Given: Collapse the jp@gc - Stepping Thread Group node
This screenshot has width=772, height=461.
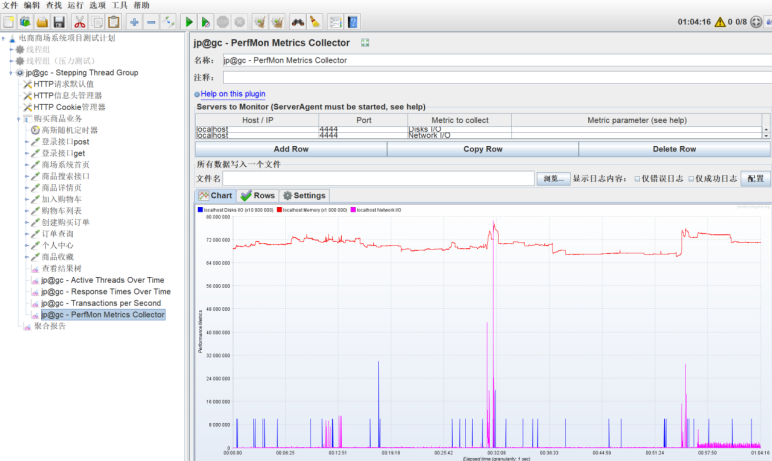Looking at the screenshot, I should pos(11,72).
